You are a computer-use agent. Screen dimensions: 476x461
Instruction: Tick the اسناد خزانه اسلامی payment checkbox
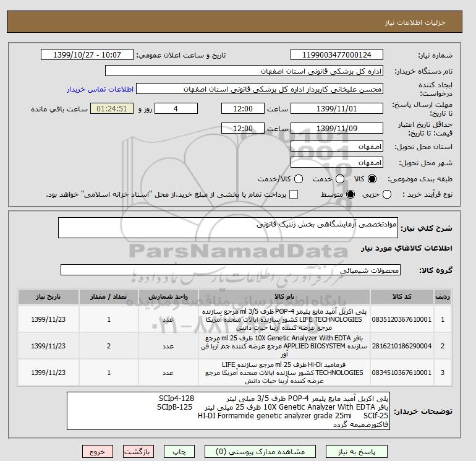(294, 194)
